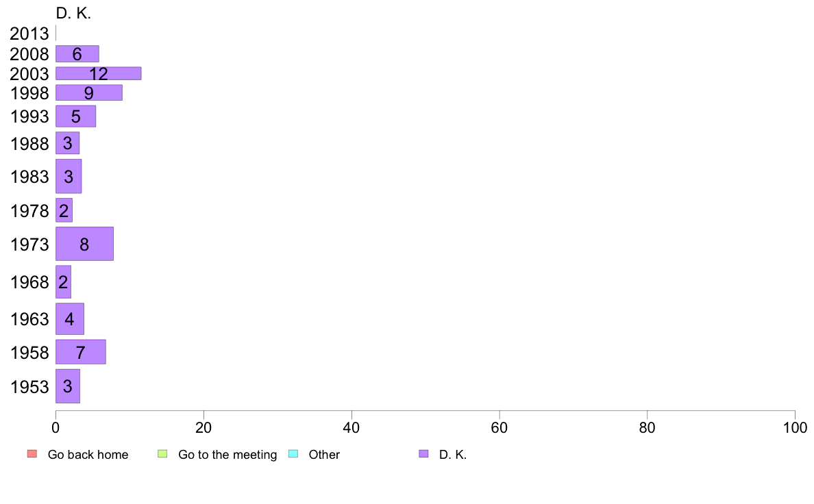Click the 40 tick label on x-axis

click(x=351, y=428)
